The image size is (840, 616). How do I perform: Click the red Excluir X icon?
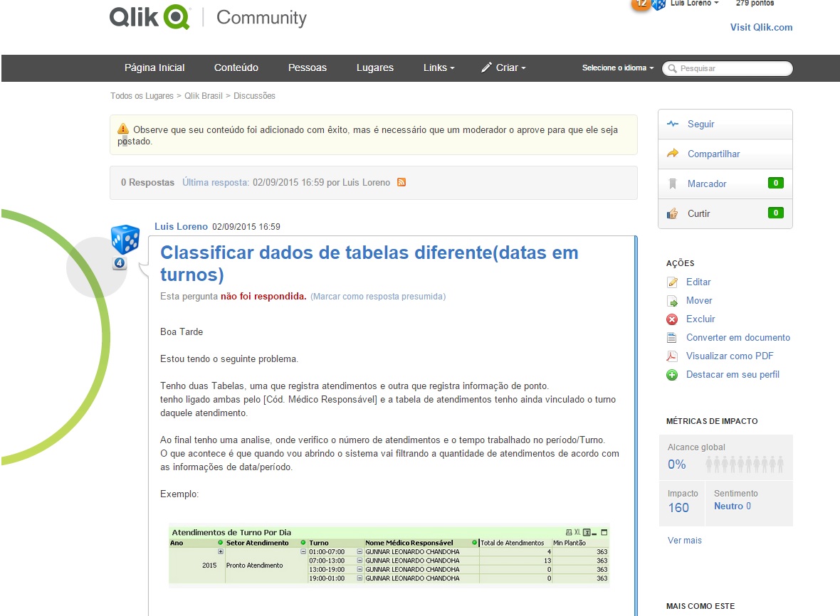pyautogui.click(x=672, y=319)
